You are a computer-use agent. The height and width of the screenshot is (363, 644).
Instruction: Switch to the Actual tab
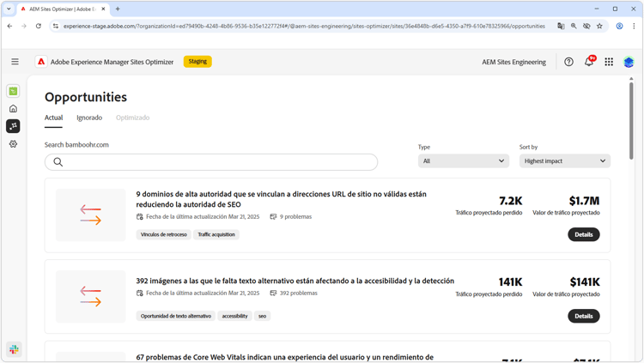[x=54, y=118]
